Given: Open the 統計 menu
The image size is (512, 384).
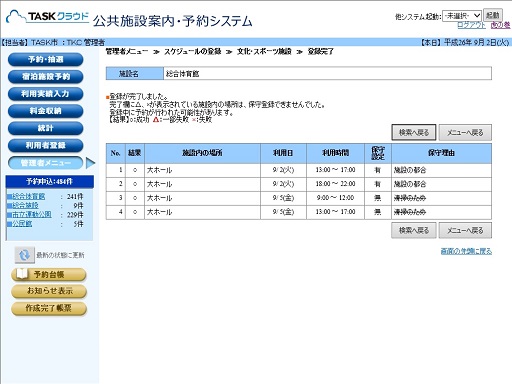Looking at the screenshot, I should [x=45, y=128].
